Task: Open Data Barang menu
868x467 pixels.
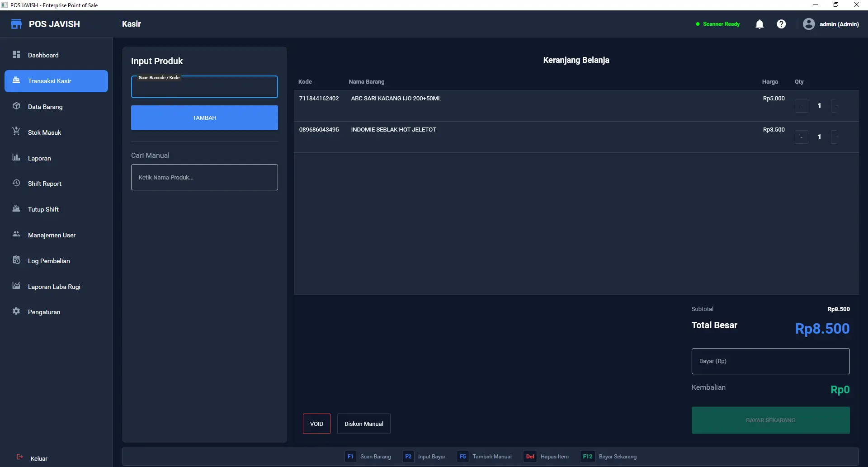Action: (x=45, y=107)
